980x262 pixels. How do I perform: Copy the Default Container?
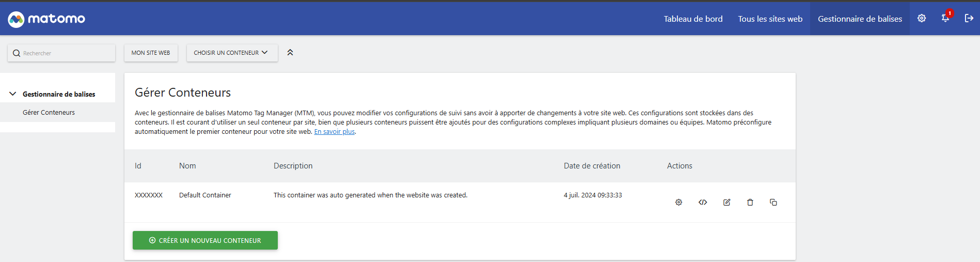[x=773, y=203]
